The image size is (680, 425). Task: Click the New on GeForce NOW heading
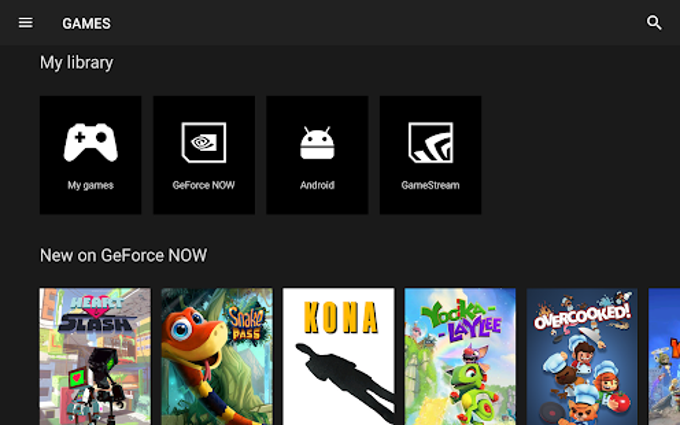coord(123,256)
